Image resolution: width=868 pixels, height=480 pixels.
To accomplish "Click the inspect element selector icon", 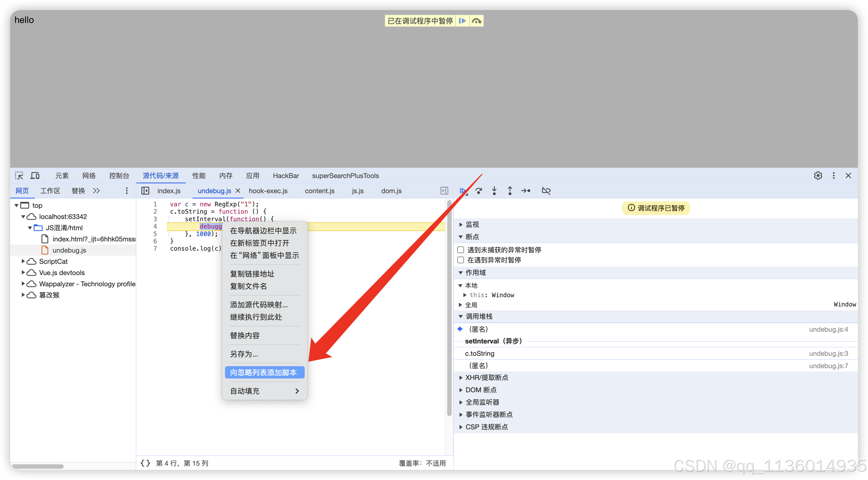I will tap(19, 176).
